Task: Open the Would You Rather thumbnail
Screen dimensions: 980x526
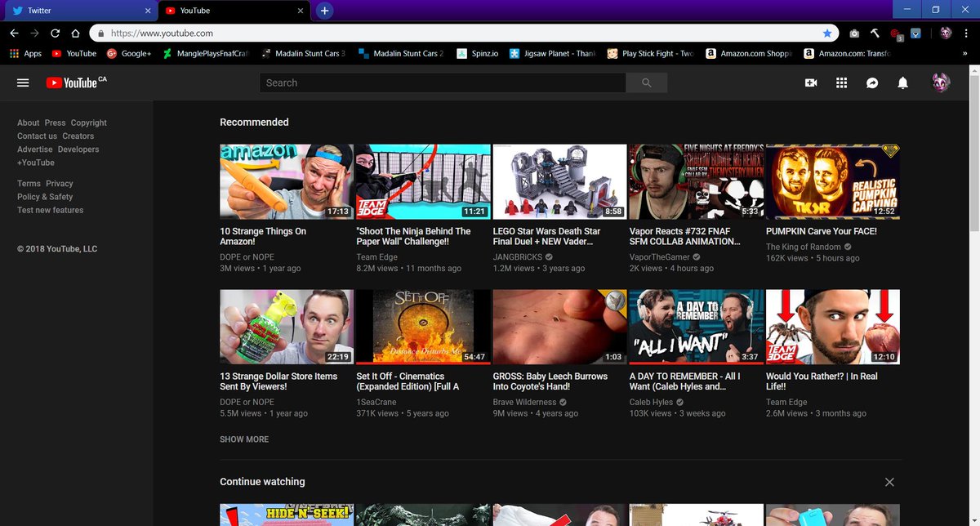Action: pyautogui.click(x=833, y=327)
